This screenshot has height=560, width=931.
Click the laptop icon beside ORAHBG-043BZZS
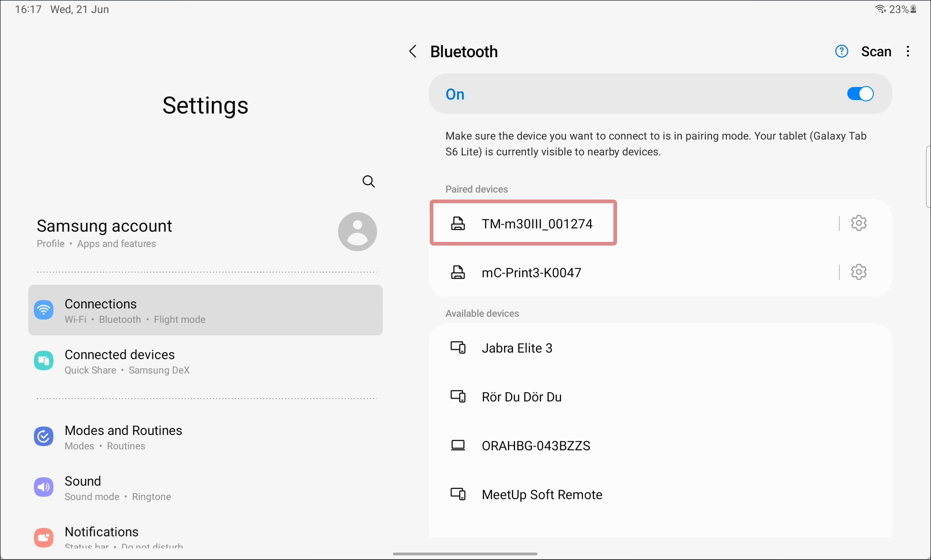pyautogui.click(x=458, y=446)
